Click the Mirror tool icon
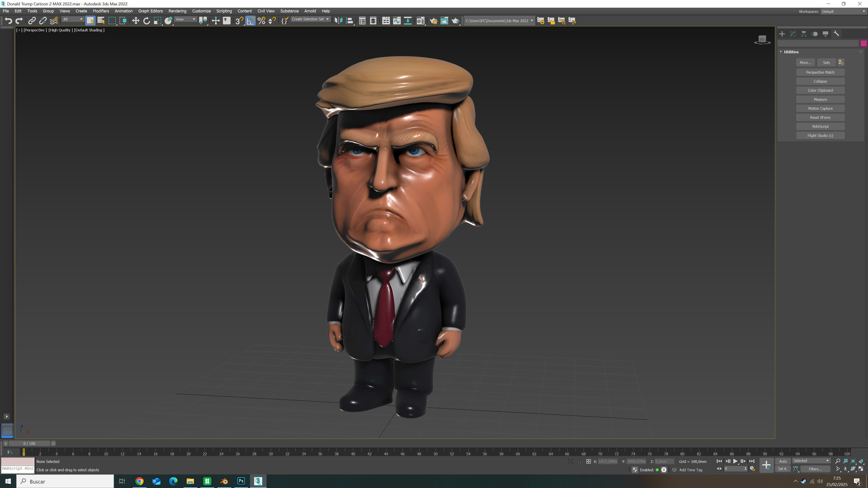The width and height of the screenshot is (868, 488). coord(339,21)
